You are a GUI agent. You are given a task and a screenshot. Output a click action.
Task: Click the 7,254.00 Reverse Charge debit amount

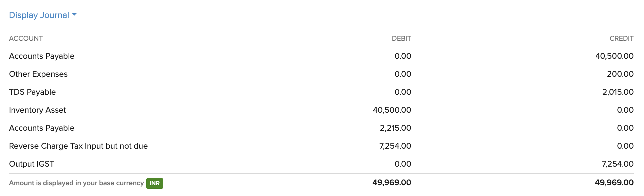coord(395,146)
